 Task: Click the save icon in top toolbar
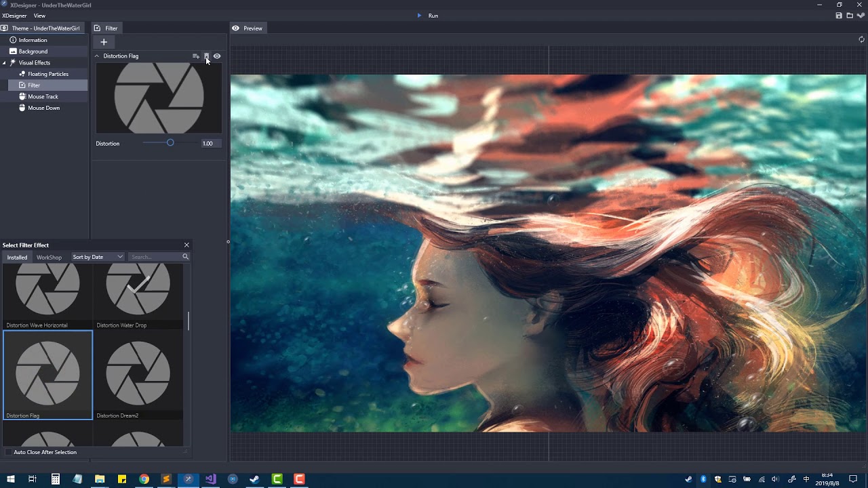tap(839, 16)
